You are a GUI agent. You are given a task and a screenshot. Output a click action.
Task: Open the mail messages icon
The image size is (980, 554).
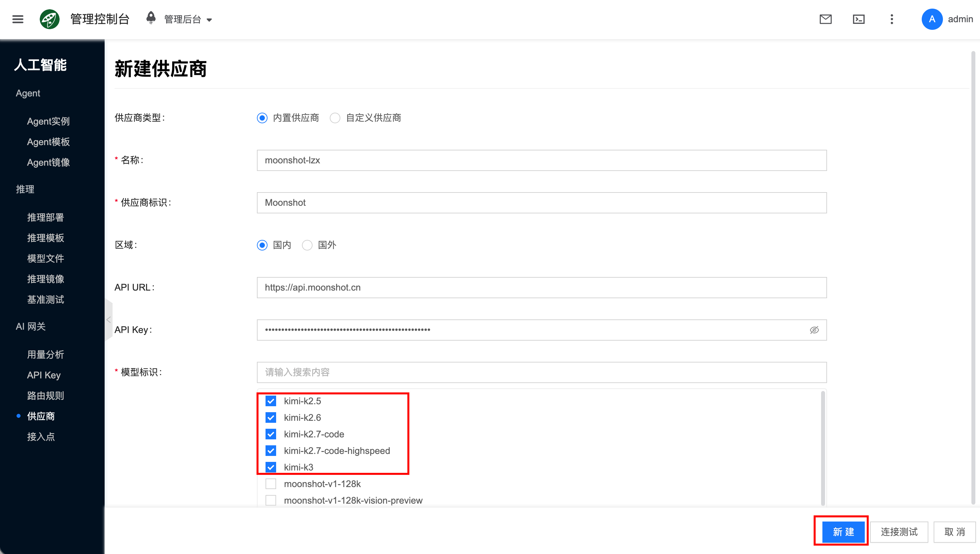[x=825, y=20]
